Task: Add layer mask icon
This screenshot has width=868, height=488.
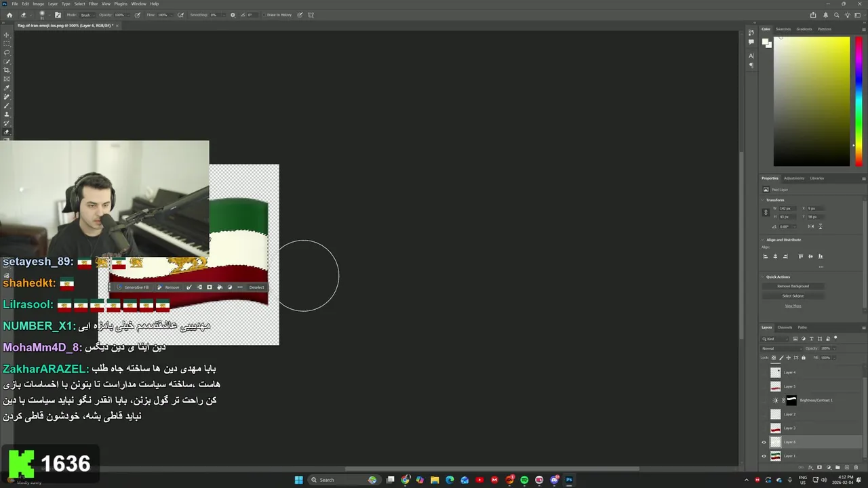Action: pyautogui.click(x=820, y=467)
